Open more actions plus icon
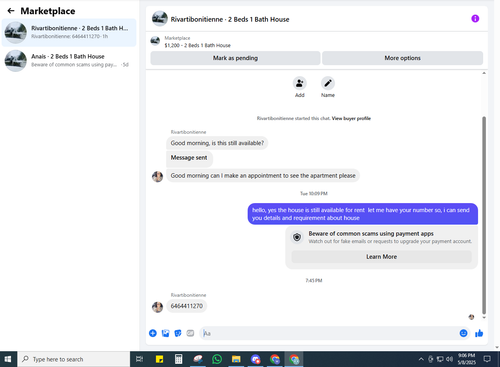This screenshot has width=500, height=367. pos(153,333)
